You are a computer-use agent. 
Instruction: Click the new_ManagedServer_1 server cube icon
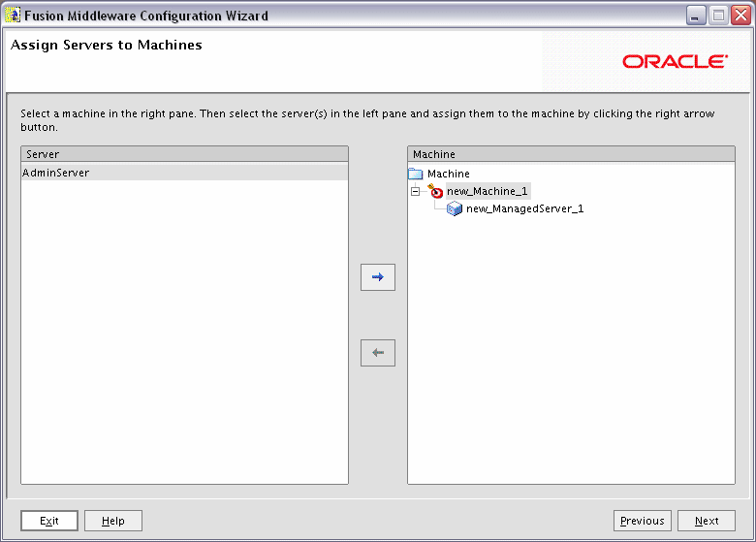coord(455,208)
